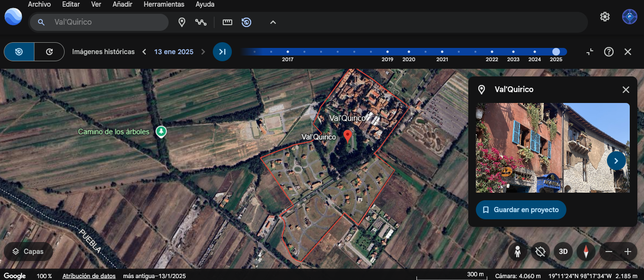This screenshot has width=644, height=280.
Task: Click the historical imagery toolbar icon
Action: 246,22
